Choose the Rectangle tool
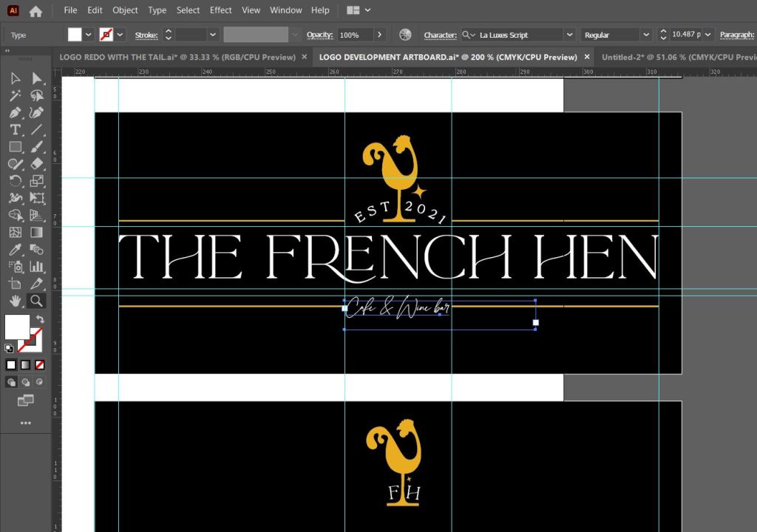Screen dimensions: 757x532 15,146
